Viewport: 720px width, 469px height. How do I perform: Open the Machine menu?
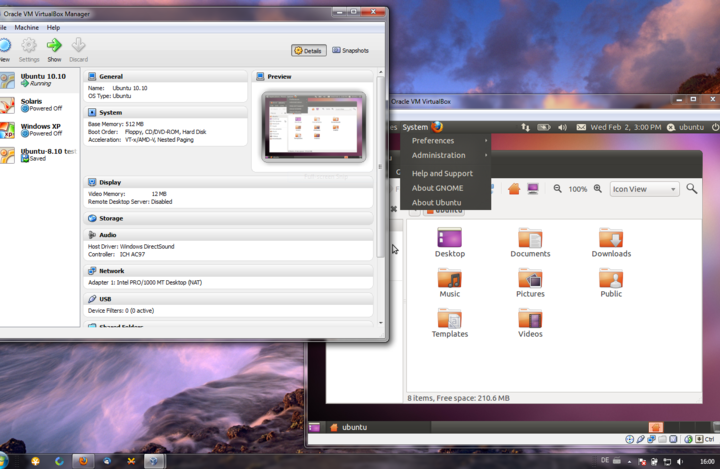coord(27,28)
